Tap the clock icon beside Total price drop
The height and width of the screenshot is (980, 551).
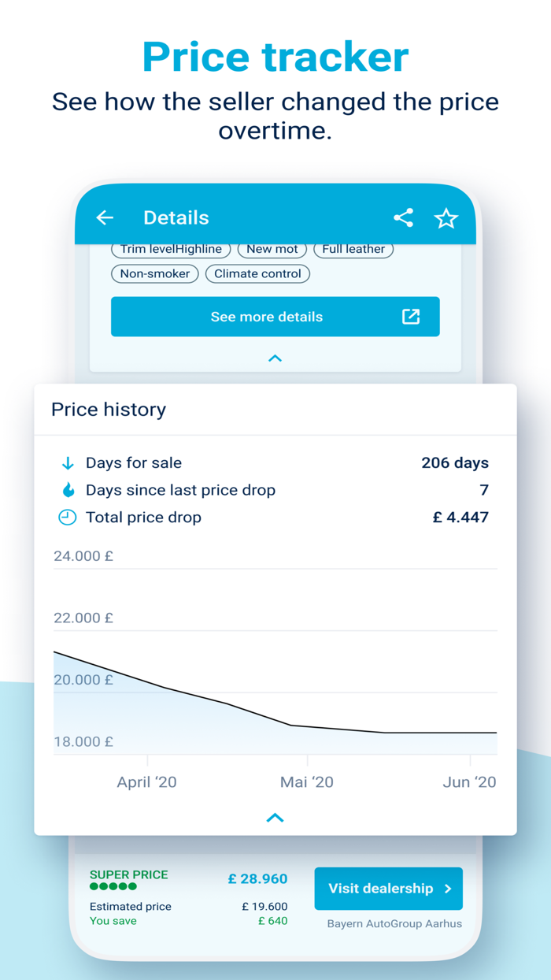point(68,518)
